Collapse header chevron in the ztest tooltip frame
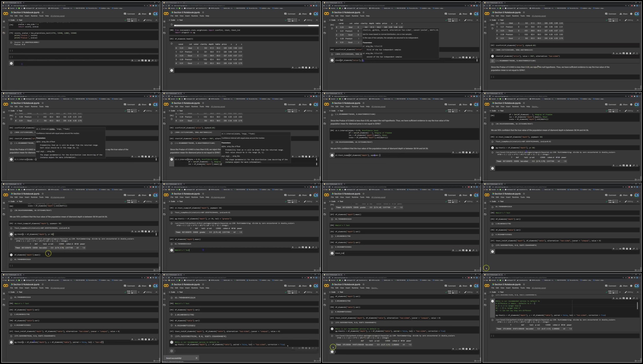This screenshot has width=643, height=364. [x=477, y=20]
